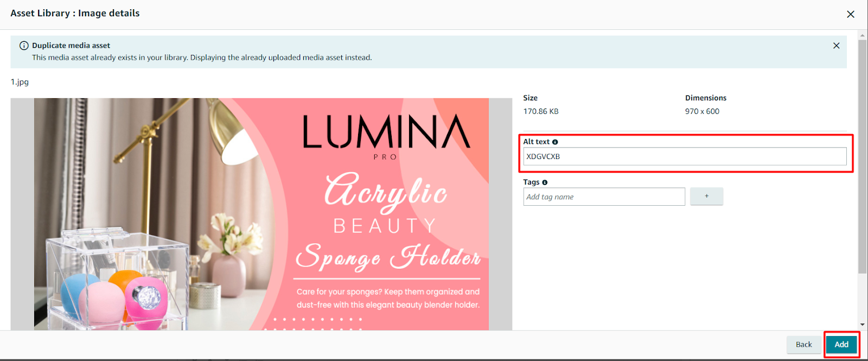The image size is (868, 361).
Task: Click the Alt text input field
Action: pos(685,156)
